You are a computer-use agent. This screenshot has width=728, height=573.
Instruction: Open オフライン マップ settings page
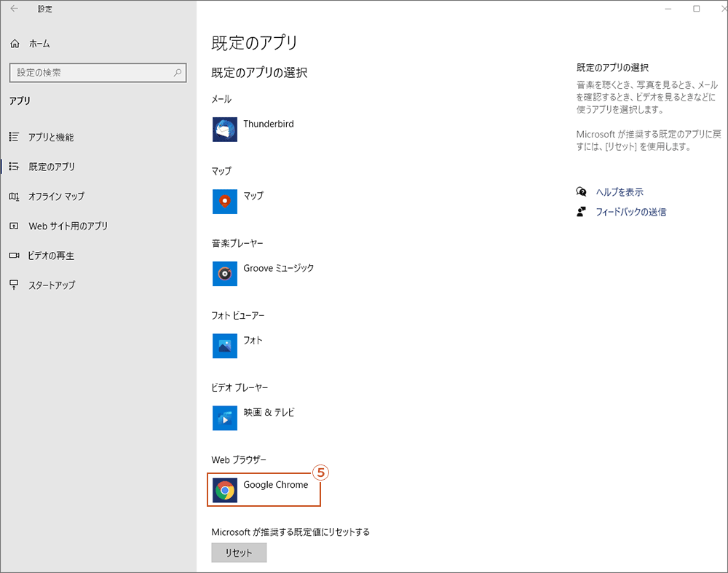(x=56, y=197)
